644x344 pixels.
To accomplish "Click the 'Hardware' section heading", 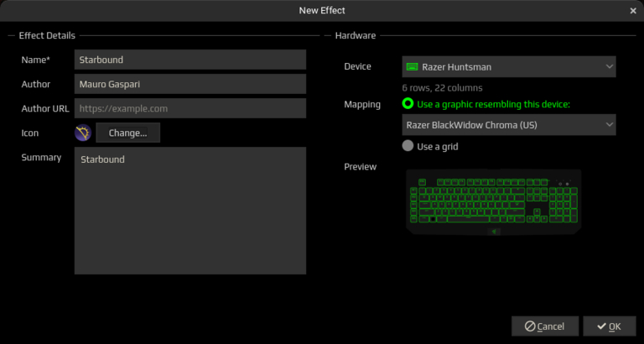I will (356, 35).
